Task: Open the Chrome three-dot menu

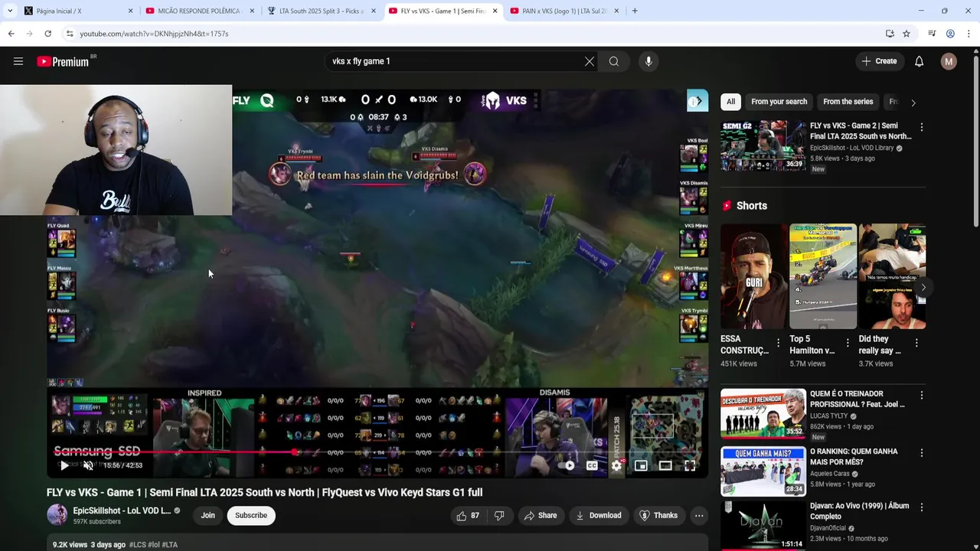Action: point(969,34)
